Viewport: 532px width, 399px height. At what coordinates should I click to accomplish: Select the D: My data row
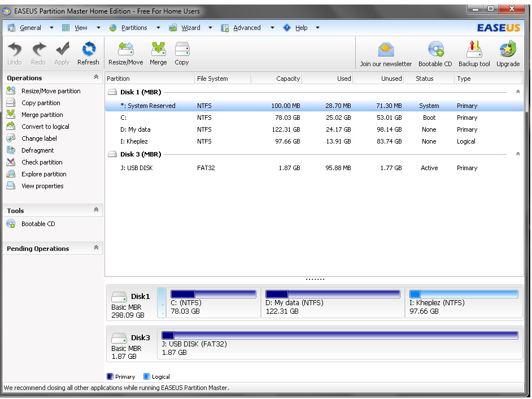(x=314, y=129)
